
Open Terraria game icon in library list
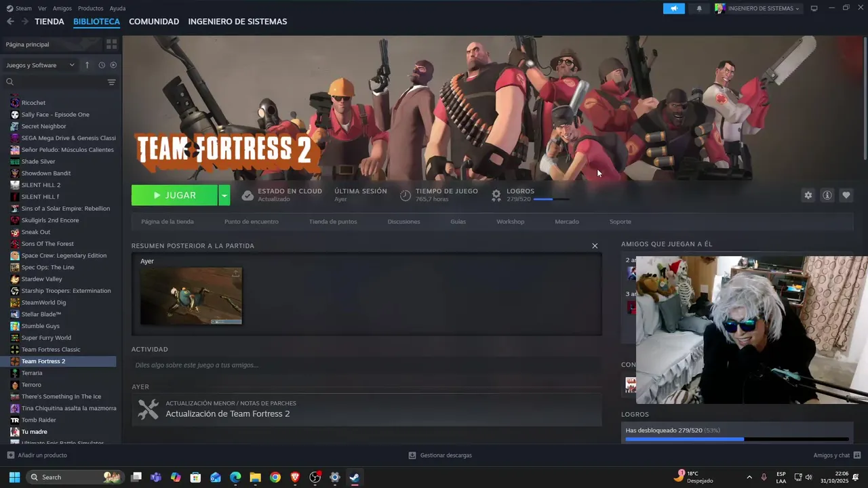tap(15, 373)
